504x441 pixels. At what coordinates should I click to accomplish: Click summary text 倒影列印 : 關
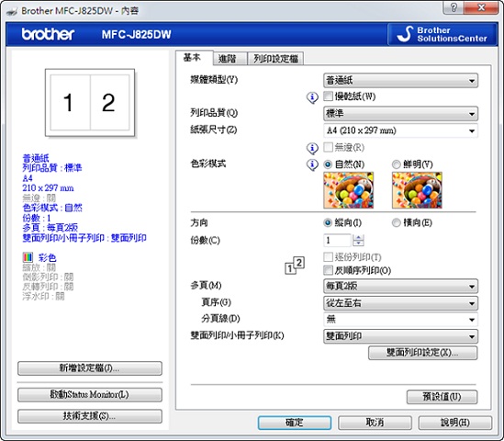click(x=48, y=277)
